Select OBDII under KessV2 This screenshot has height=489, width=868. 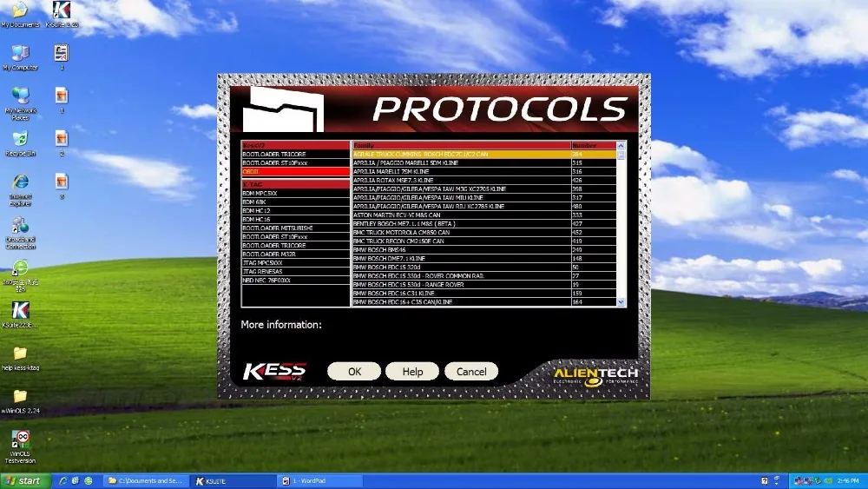coord(296,172)
